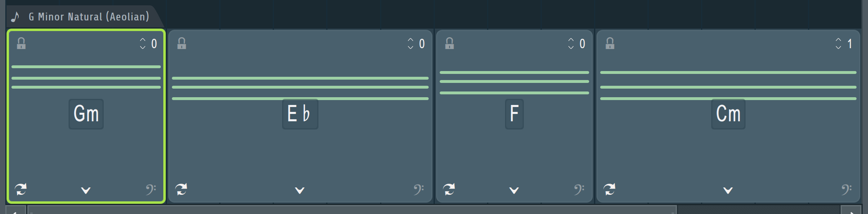Image resolution: width=868 pixels, height=214 pixels.
Task: Click the music note icon in scale tab
Action: 15,17
